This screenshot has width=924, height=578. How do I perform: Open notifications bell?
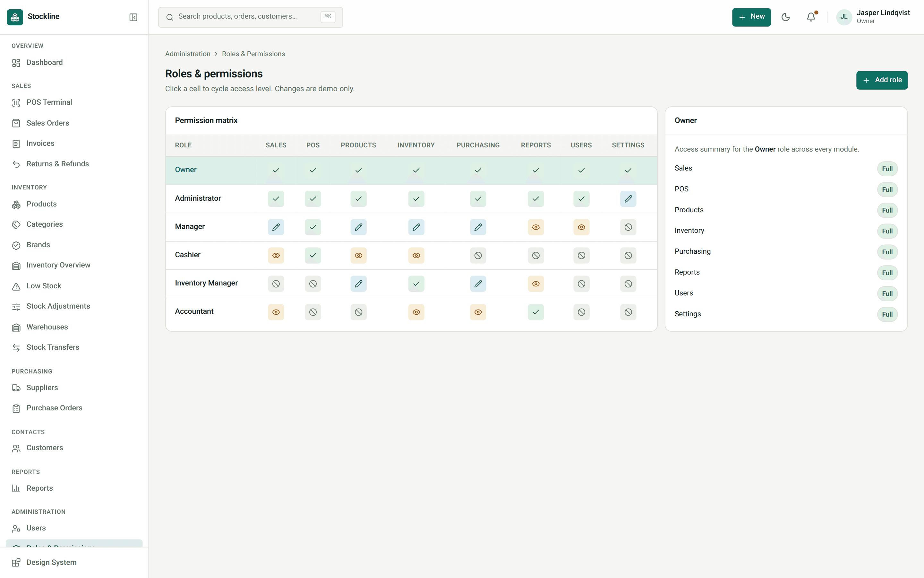pyautogui.click(x=811, y=17)
